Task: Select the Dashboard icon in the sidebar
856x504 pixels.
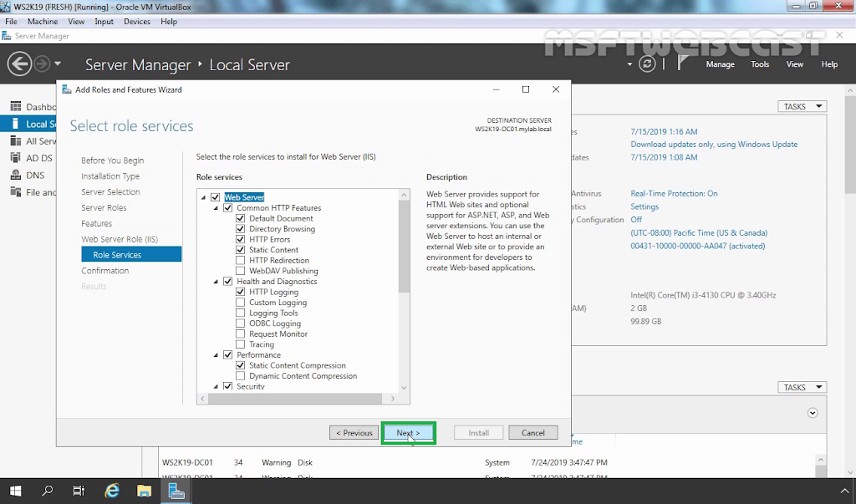Action: click(x=16, y=106)
